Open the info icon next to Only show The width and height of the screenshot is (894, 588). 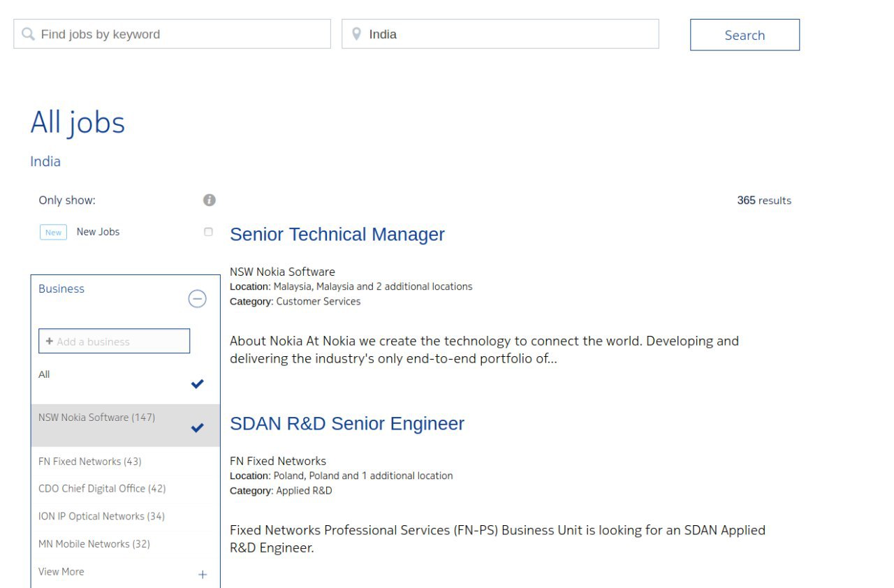pos(210,200)
